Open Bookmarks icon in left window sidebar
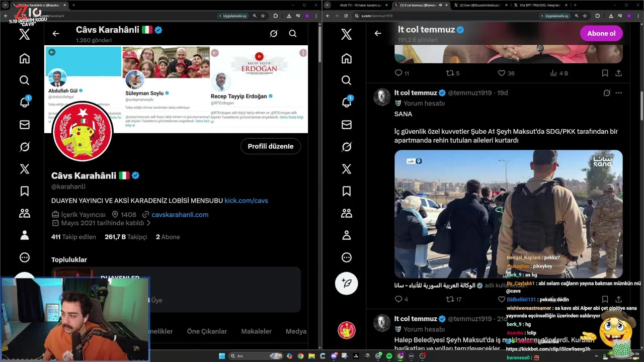644x362 pixels. (x=24, y=191)
